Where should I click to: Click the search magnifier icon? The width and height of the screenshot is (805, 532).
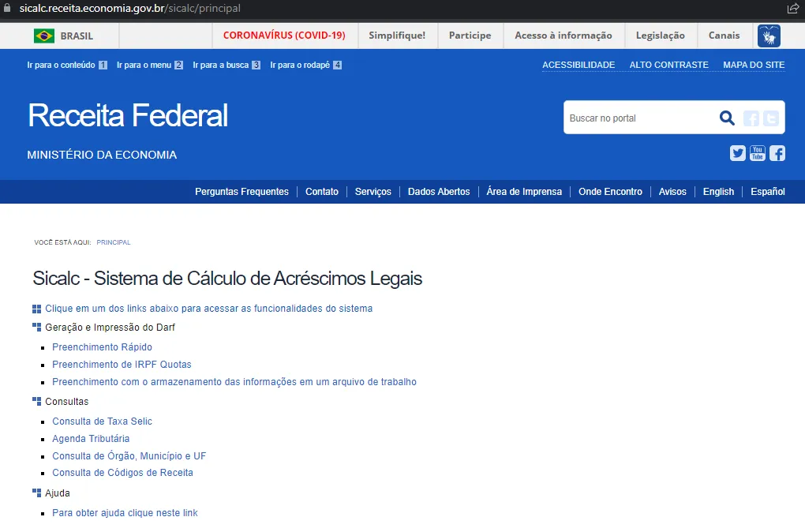point(726,118)
